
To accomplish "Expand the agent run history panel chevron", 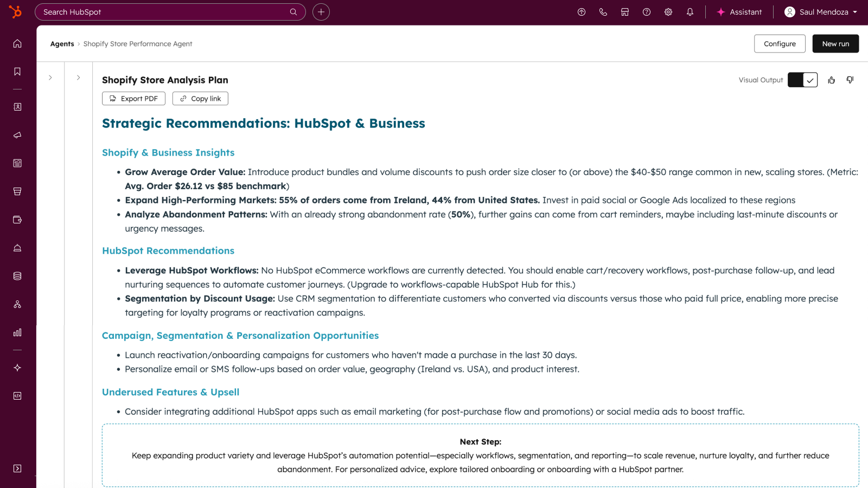I will click(78, 78).
